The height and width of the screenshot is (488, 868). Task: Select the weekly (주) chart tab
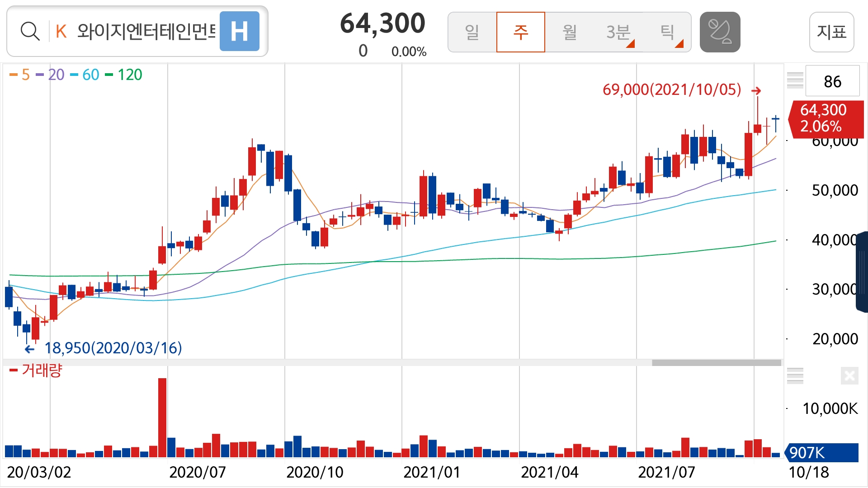coord(520,32)
